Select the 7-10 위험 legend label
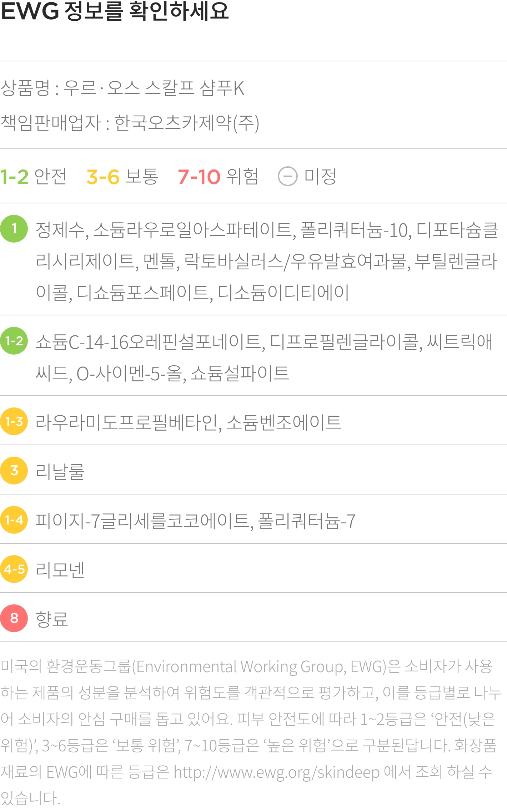The width and height of the screenshot is (507, 812). tap(218, 176)
